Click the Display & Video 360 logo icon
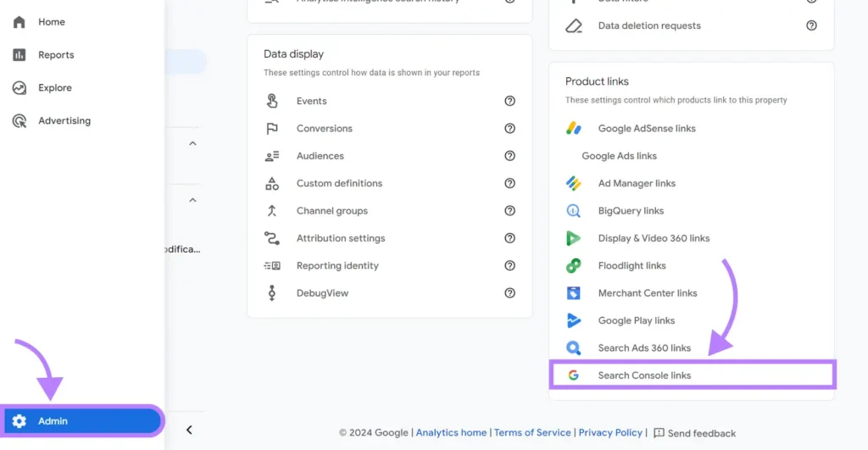This screenshot has width=868, height=450. (x=574, y=238)
